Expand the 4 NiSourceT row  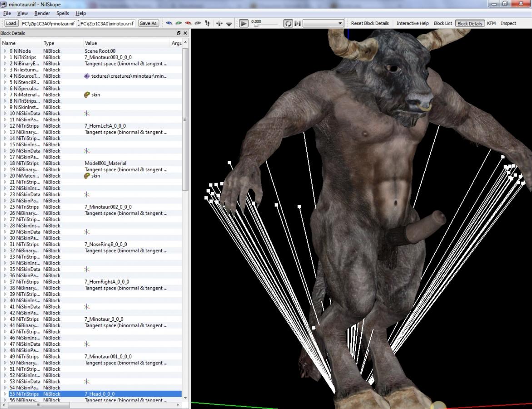pyautogui.click(x=5, y=76)
